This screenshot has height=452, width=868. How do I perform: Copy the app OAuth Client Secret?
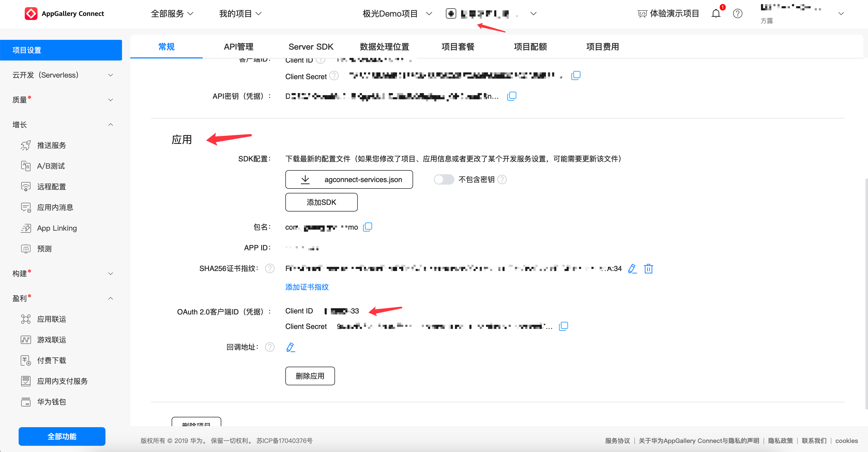(x=564, y=326)
